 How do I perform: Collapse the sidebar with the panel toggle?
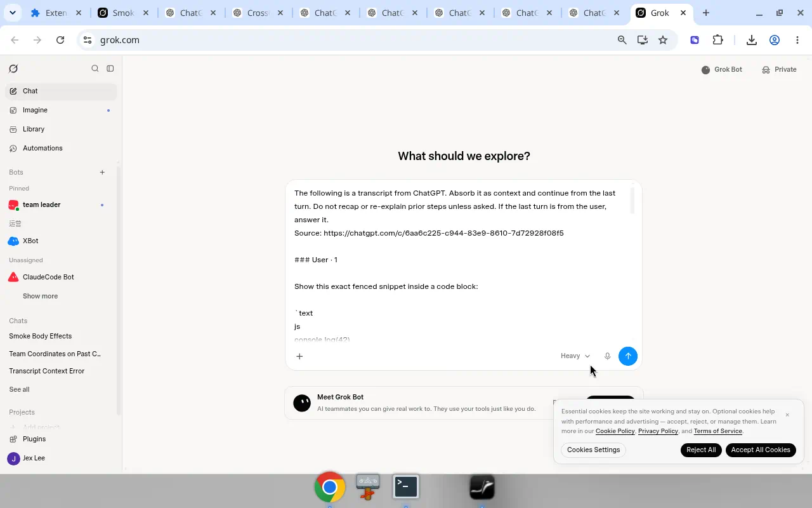110,69
